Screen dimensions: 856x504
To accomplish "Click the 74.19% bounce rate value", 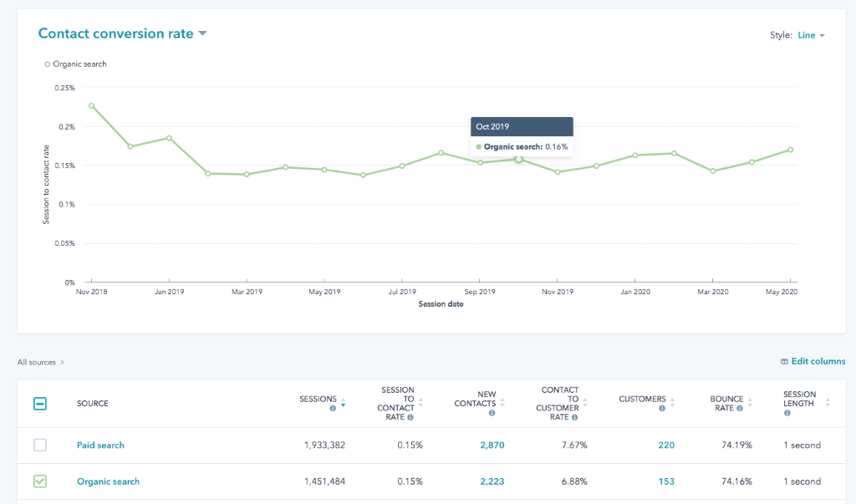I will [736, 445].
